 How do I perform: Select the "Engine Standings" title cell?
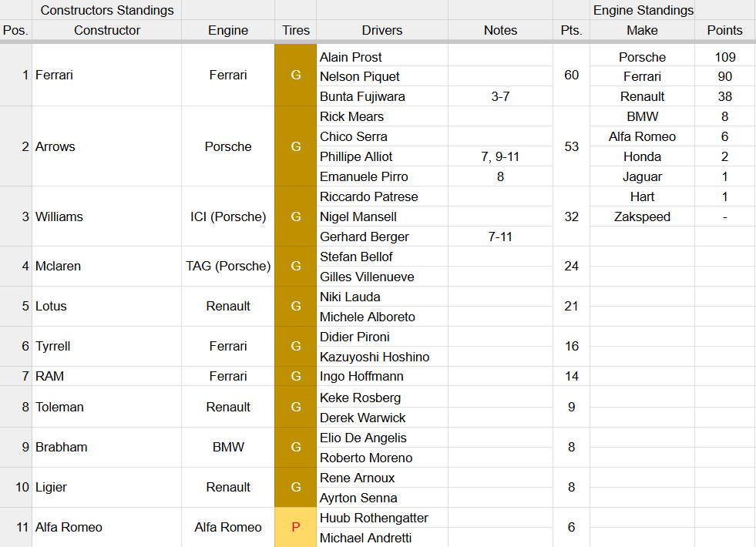[x=642, y=10]
